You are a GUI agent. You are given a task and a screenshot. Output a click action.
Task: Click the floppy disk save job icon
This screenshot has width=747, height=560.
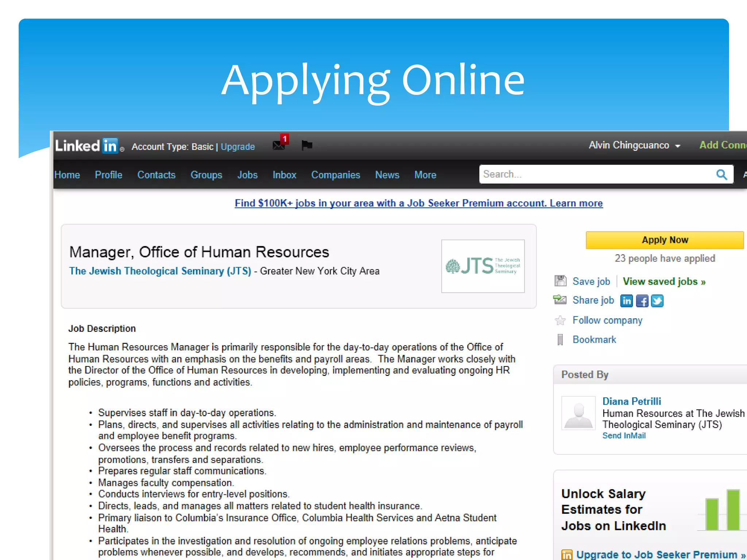(x=560, y=281)
